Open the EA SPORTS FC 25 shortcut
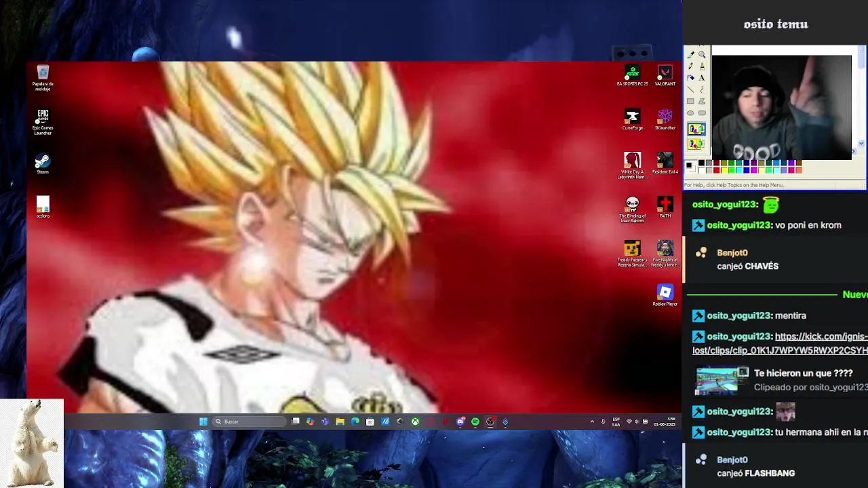This screenshot has height=488, width=868. pyautogui.click(x=632, y=75)
